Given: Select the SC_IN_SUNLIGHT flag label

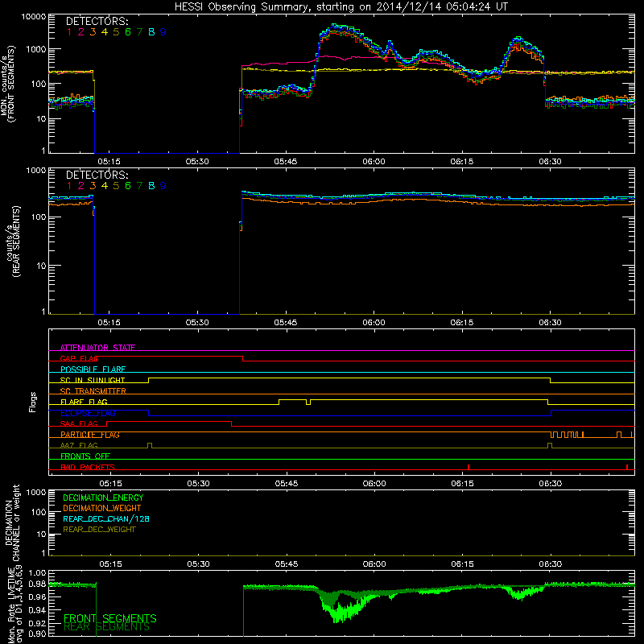Looking at the screenshot, I should (93, 380).
